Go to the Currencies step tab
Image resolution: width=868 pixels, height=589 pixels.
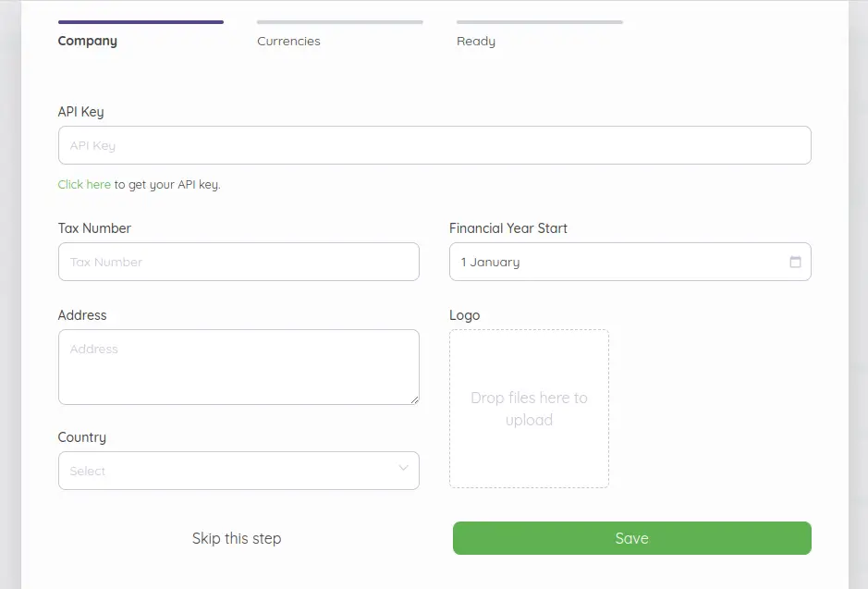coord(288,41)
